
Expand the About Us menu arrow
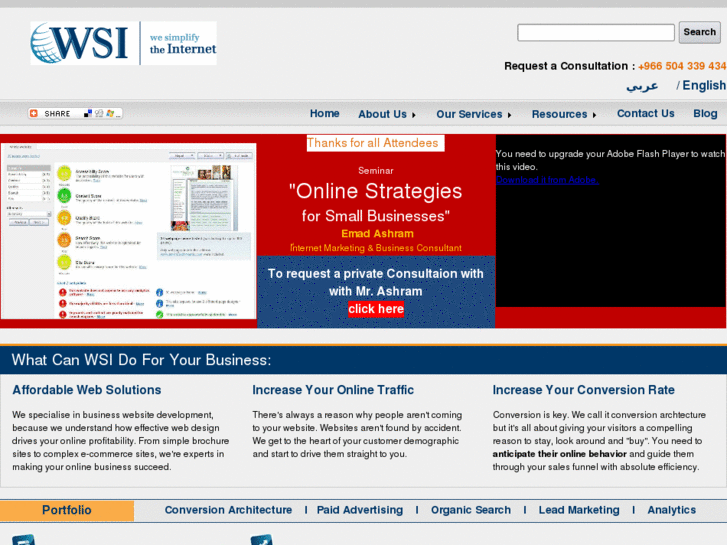pyautogui.click(x=414, y=115)
